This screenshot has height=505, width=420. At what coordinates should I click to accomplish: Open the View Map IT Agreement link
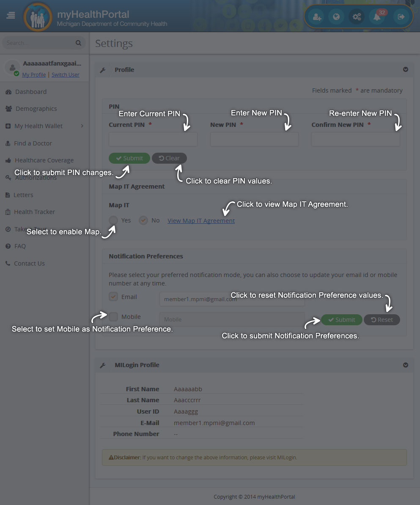(x=201, y=221)
